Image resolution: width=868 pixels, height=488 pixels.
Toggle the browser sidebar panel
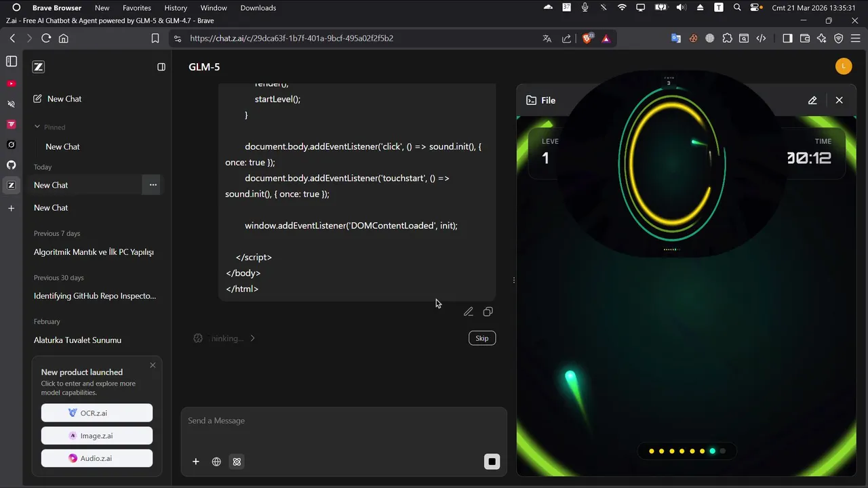point(787,39)
